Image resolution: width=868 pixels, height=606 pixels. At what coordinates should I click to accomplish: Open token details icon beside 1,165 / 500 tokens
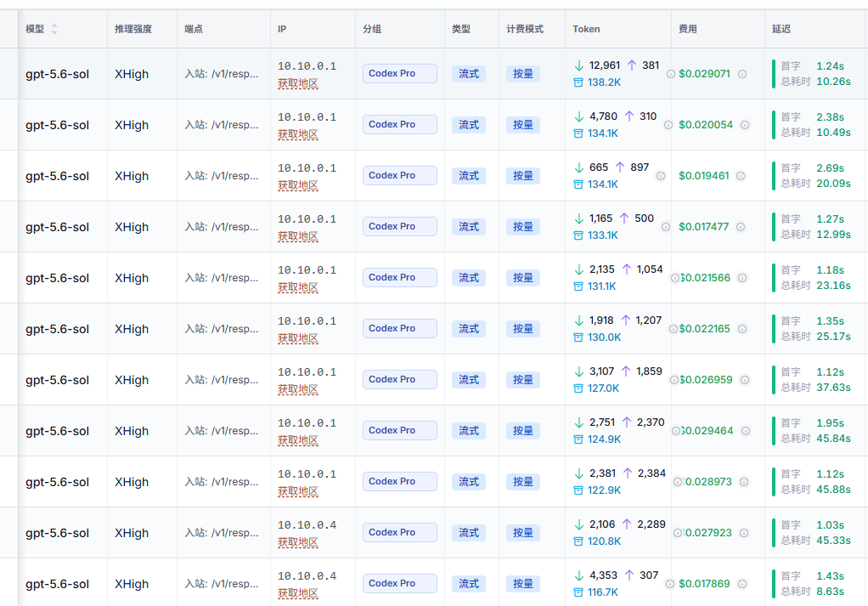coord(666,227)
